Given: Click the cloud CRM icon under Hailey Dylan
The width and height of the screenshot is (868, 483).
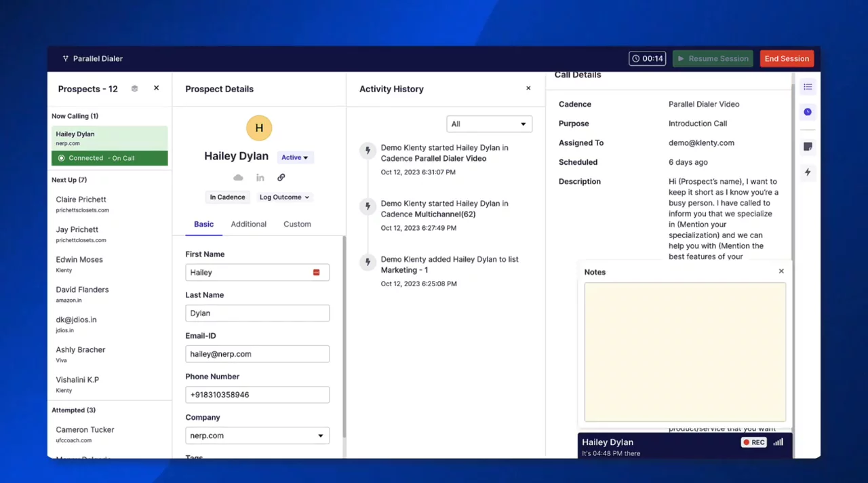Looking at the screenshot, I should click(x=238, y=178).
